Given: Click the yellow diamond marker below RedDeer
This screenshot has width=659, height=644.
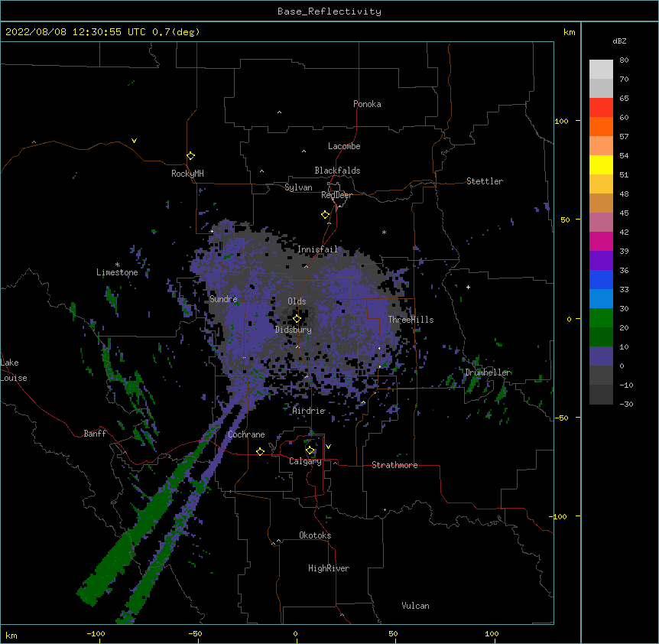Looking at the screenshot, I should (325, 215).
